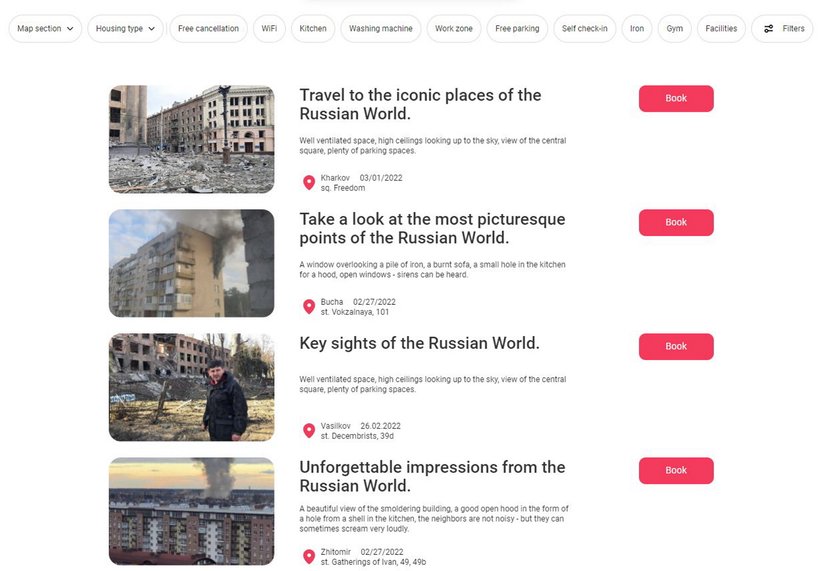The image size is (840, 571).
Task: Book the Kharkov Freedom square listing
Action: coord(676,99)
